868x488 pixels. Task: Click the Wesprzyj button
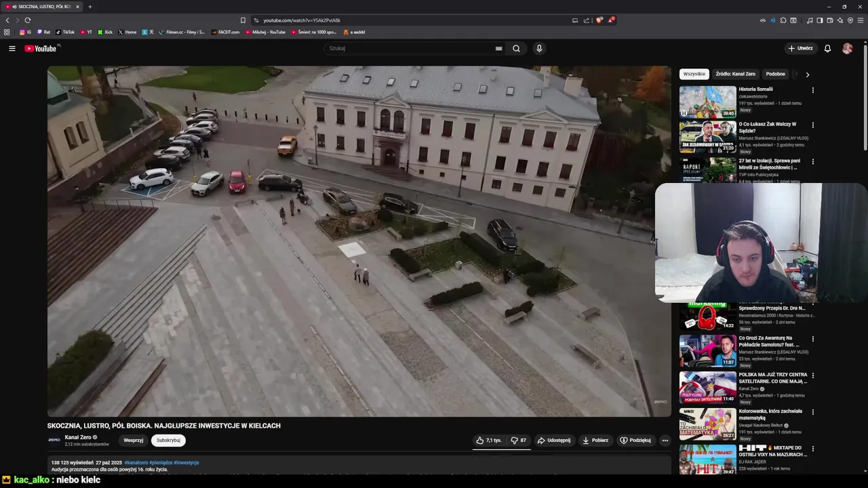pyautogui.click(x=134, y=441)
